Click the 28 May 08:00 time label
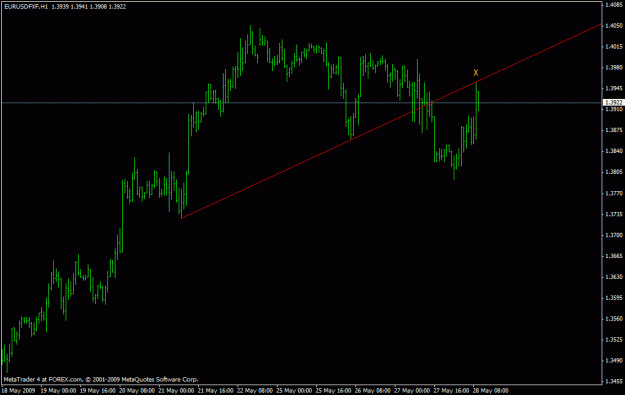The width and height of the screenshot is (625, 395). click(491, 391)
